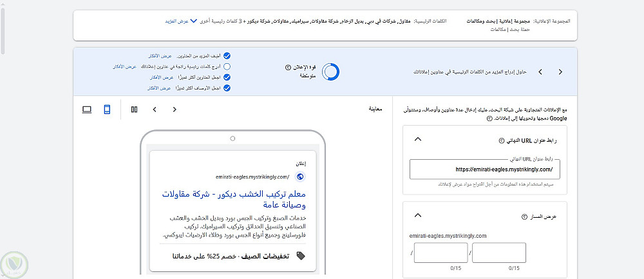Click the Final URL input field
This screenshot has width=644, height=279.
(485, 169)
